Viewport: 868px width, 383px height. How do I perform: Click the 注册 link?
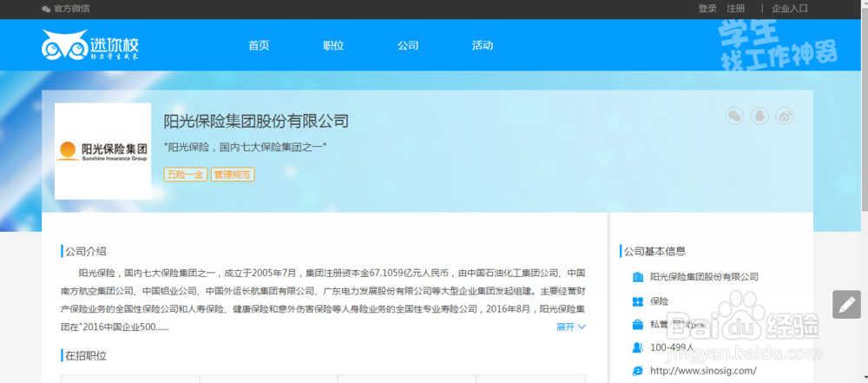click(x=736, y=9)
